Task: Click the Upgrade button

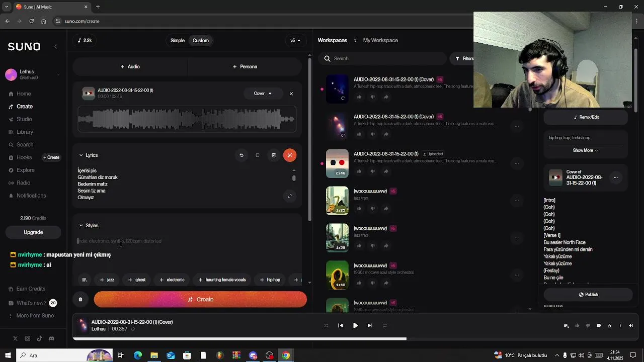Action: point(33,232)
